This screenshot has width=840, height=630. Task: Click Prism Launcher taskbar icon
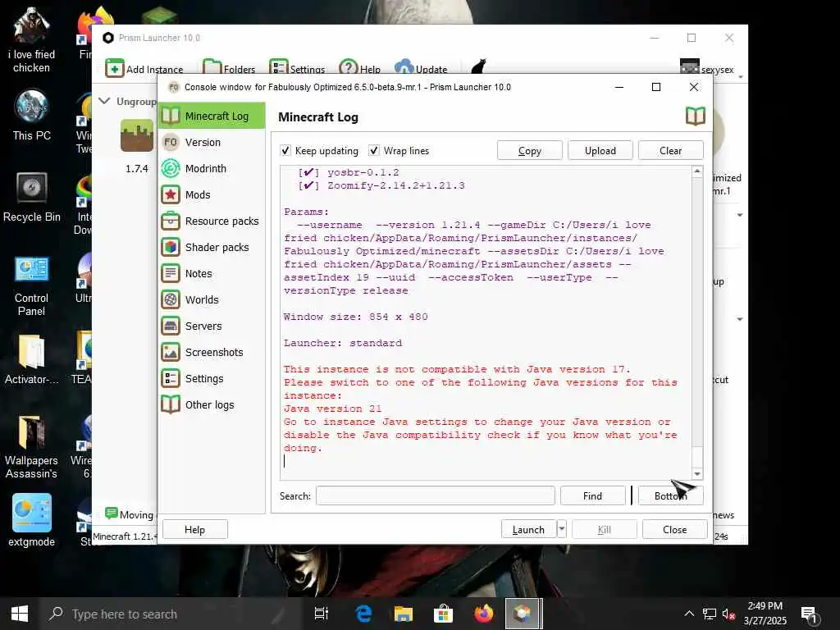pos(523,614)
